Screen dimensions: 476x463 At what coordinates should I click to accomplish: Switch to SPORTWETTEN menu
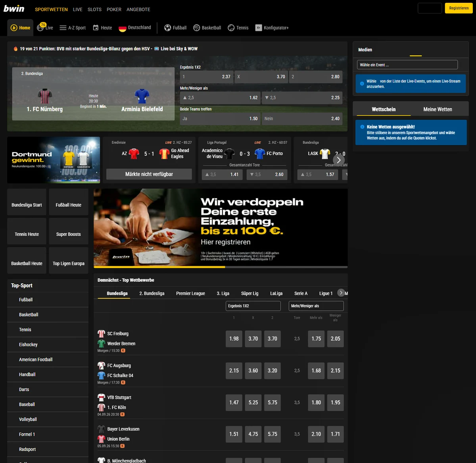point(51,10)
